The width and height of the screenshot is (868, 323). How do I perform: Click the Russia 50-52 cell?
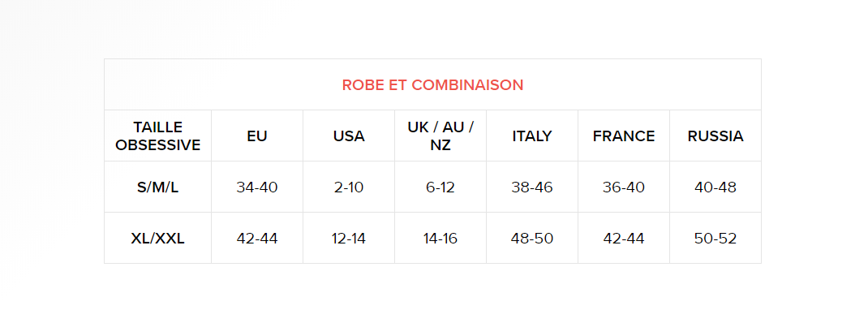click(715, 239)
